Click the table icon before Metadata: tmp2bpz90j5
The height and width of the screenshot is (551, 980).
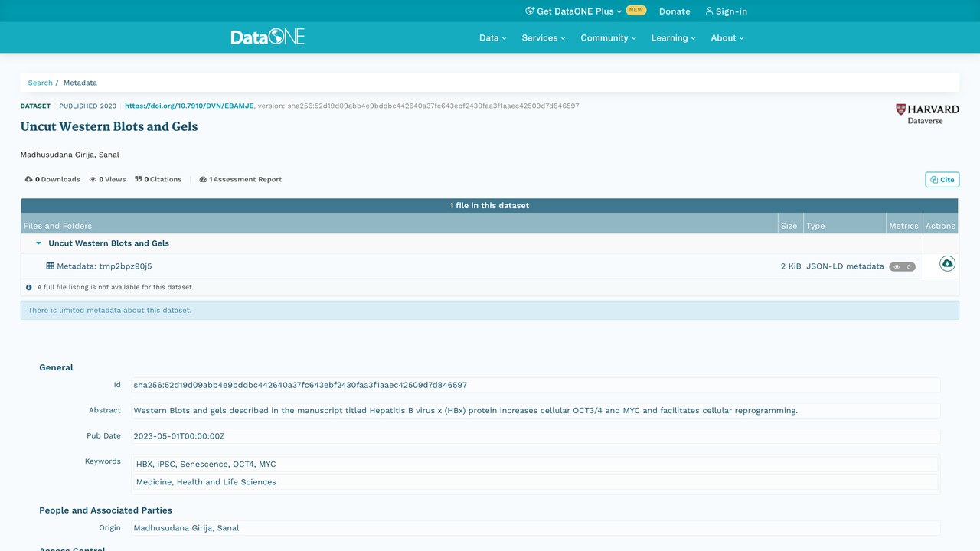[51, 266]
